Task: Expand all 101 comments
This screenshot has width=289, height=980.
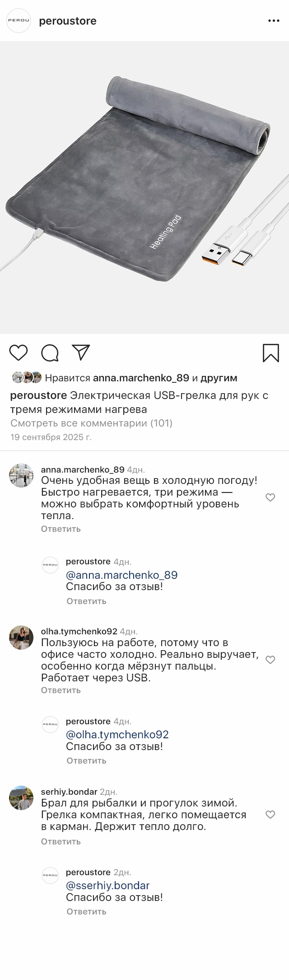Action: [x=91, y=423]
